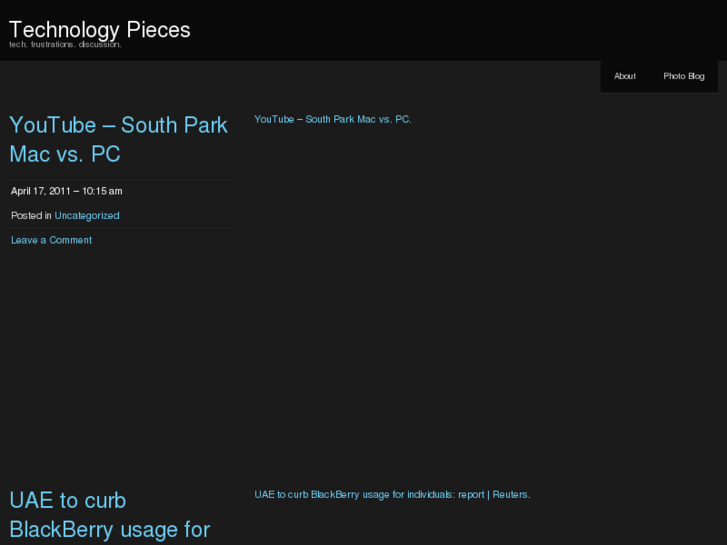Click "BlackBerry usage for" in the large heading
The height and width of the screenshot is (545, 727).
109,529
